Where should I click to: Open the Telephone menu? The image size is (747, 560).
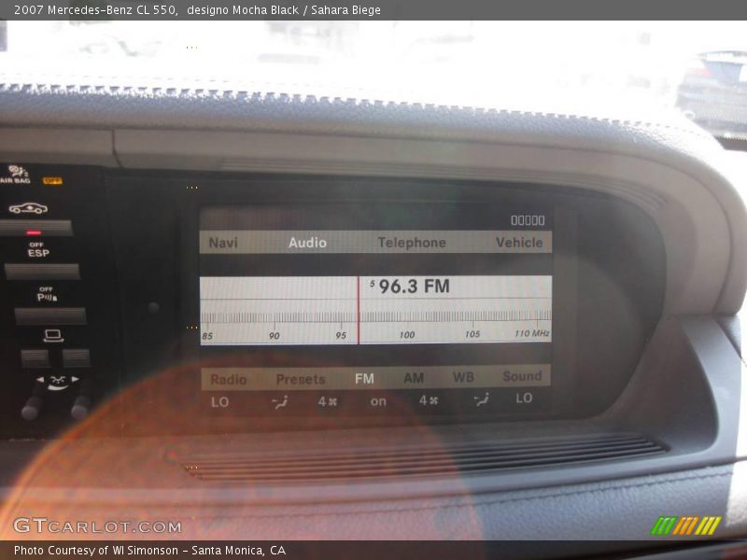pos(412,243)
